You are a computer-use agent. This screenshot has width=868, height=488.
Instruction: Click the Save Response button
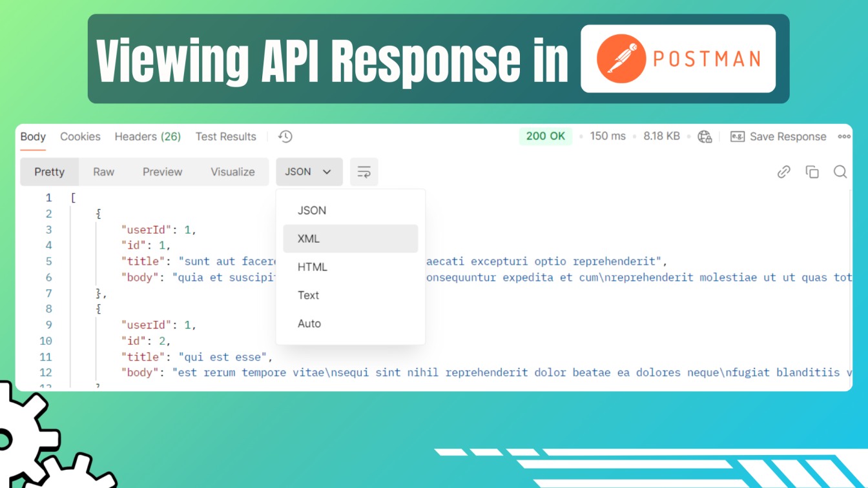(778, 136)
